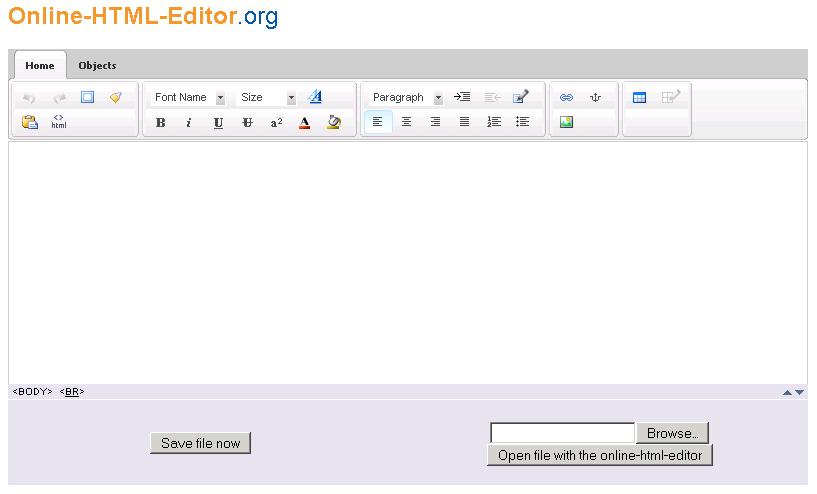817x494 pixels.
Task: Align text left
Action: tap(378, 122)
